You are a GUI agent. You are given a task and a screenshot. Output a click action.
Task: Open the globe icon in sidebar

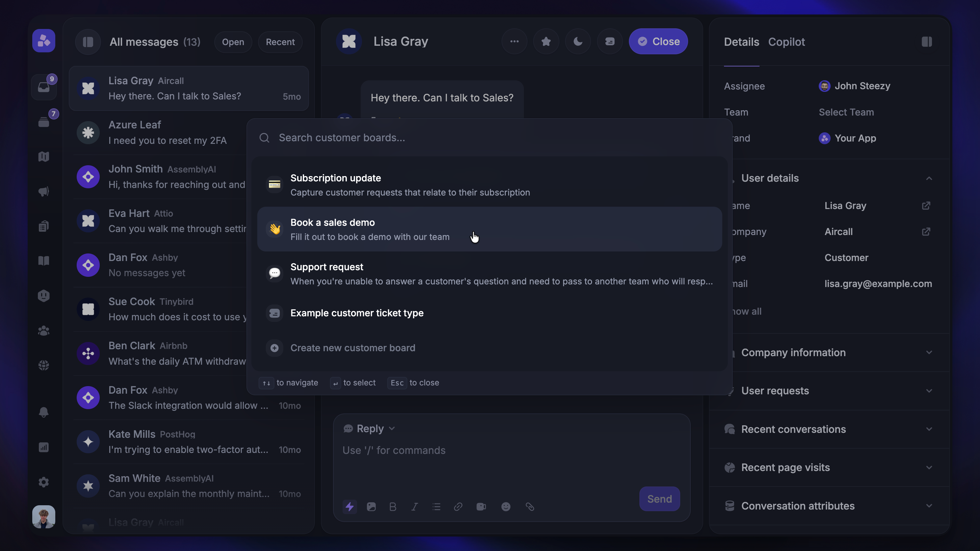(x=44, y=365)
